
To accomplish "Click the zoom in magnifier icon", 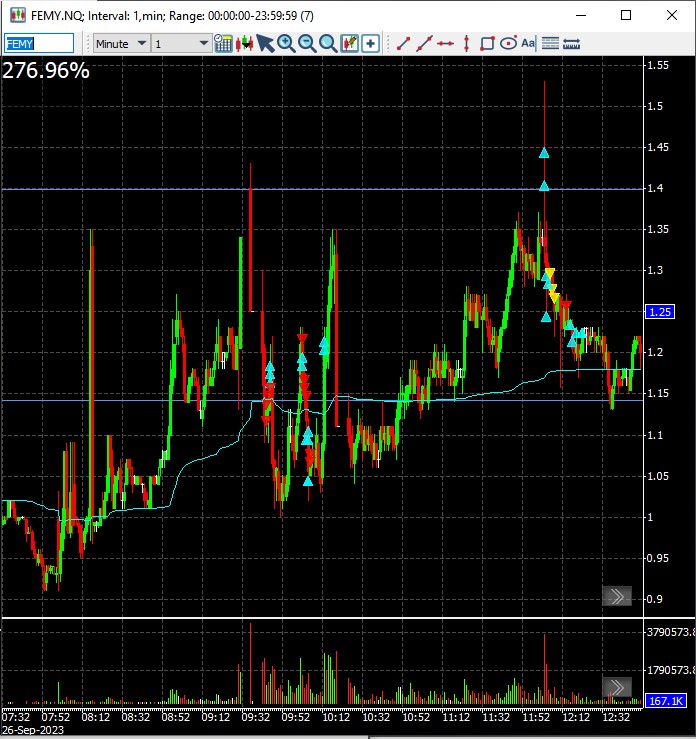I will [286, 43].
